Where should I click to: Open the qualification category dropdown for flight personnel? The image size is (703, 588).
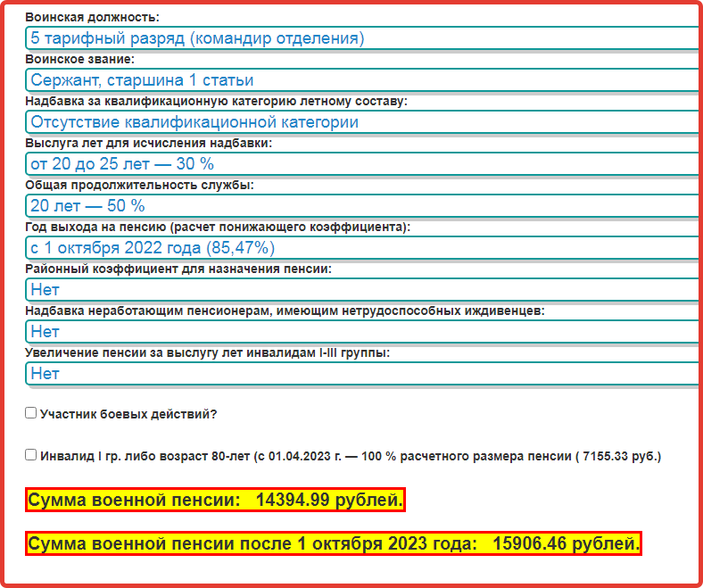coord(362,122)
